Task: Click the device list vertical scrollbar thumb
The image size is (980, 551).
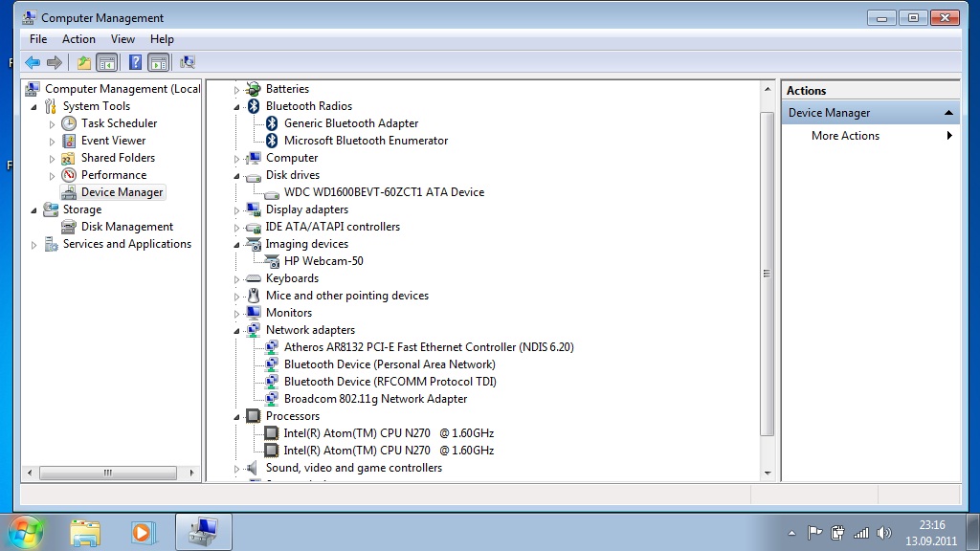Action: click(767, 274)
